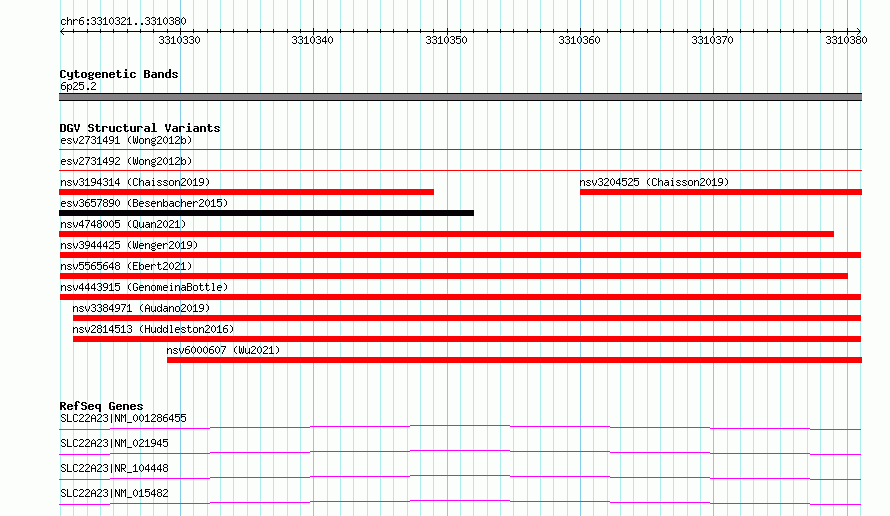Select ruler position 3310350
Viewport: 890px width, 516px height.
446,40
